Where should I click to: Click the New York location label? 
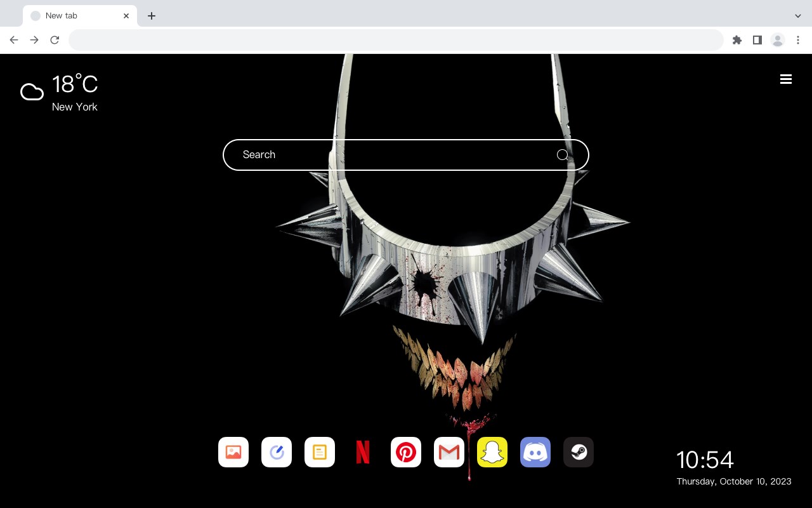coord(75,107)
